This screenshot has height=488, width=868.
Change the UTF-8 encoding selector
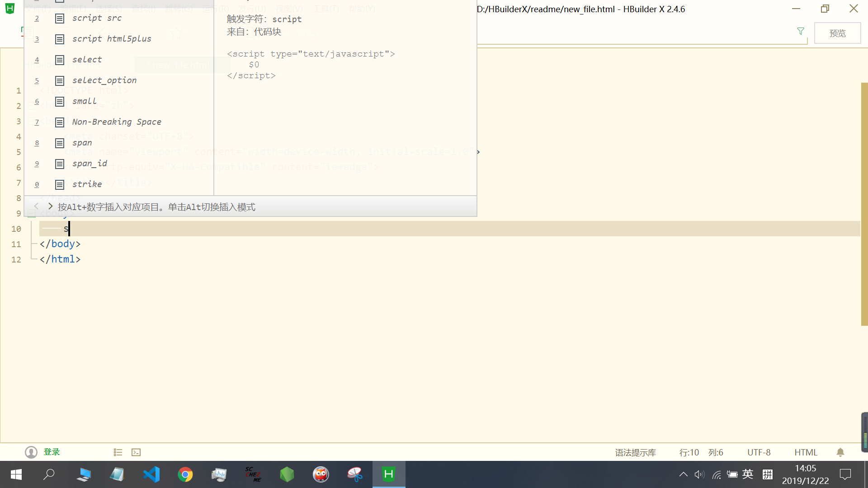(759, 452)
